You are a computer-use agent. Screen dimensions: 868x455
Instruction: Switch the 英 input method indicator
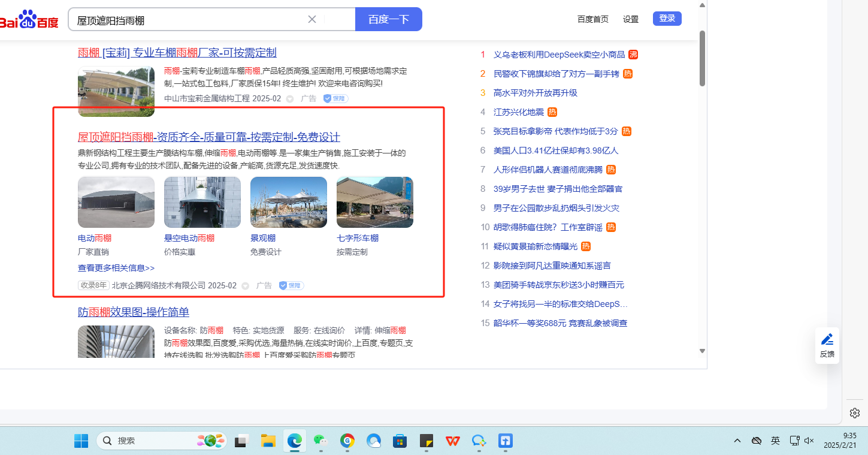pyautogui.click(x=775, y=441)
